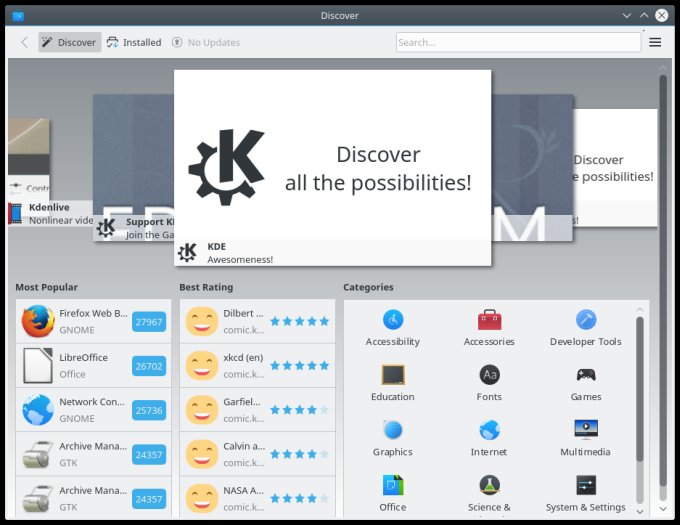
Task: Click the Accessibility label text
Action: [393, 342]
